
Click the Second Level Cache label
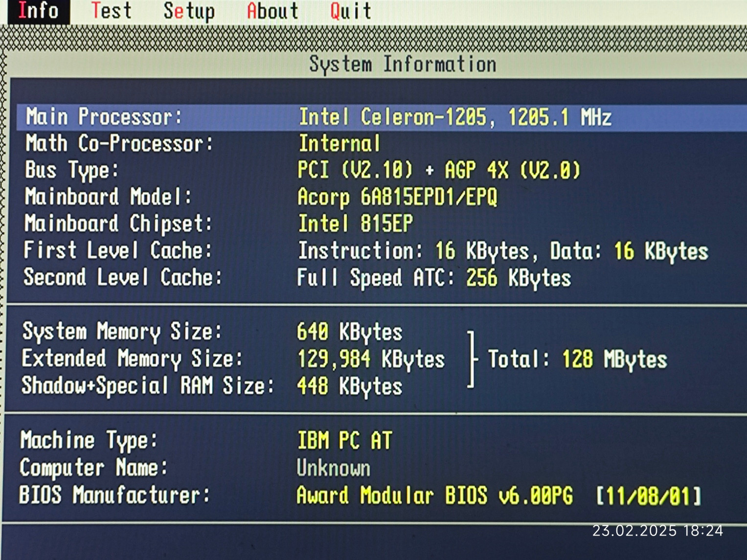[123, 277]
